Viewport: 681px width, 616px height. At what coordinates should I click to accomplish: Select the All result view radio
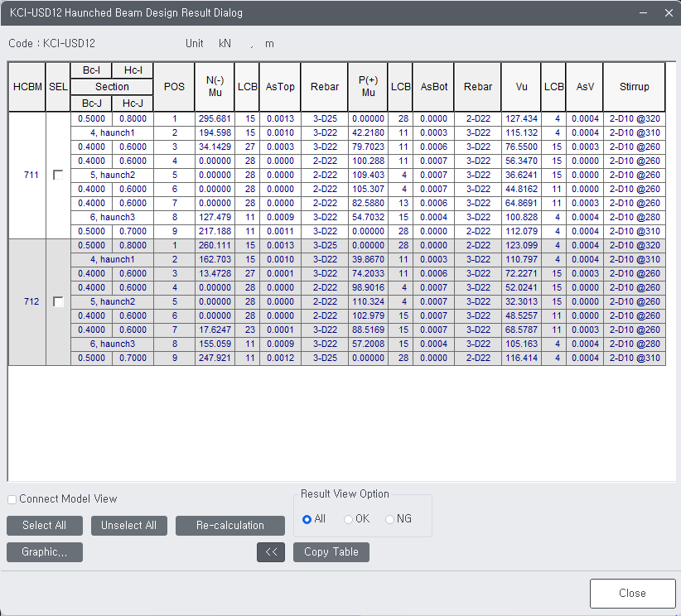pos(307,519)
